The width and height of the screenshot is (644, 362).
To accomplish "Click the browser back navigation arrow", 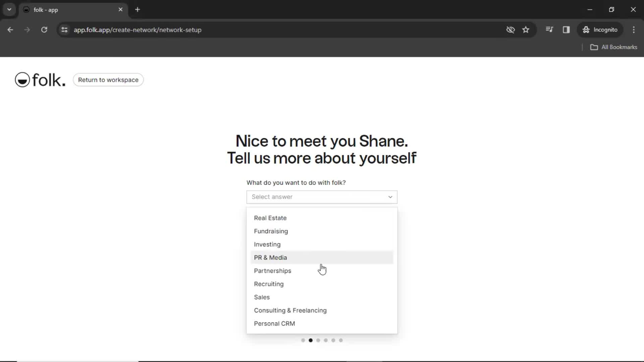I will tap(11, 29).
